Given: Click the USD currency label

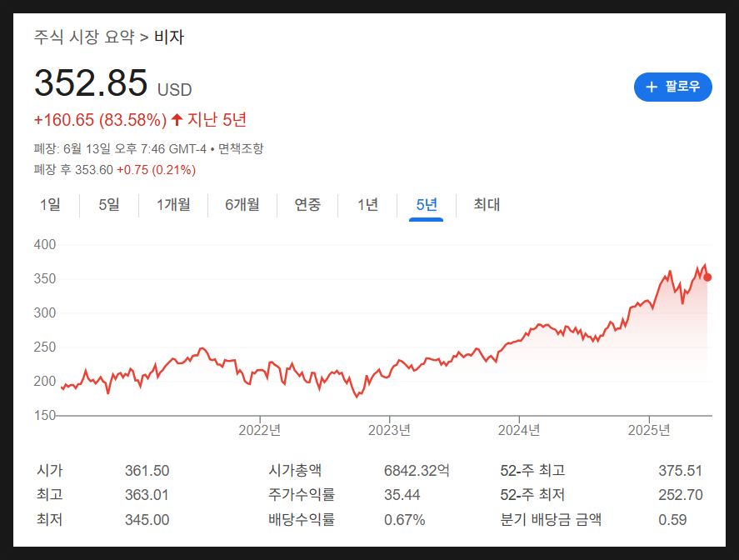Looking at the screenshot, I should point(174,89).
